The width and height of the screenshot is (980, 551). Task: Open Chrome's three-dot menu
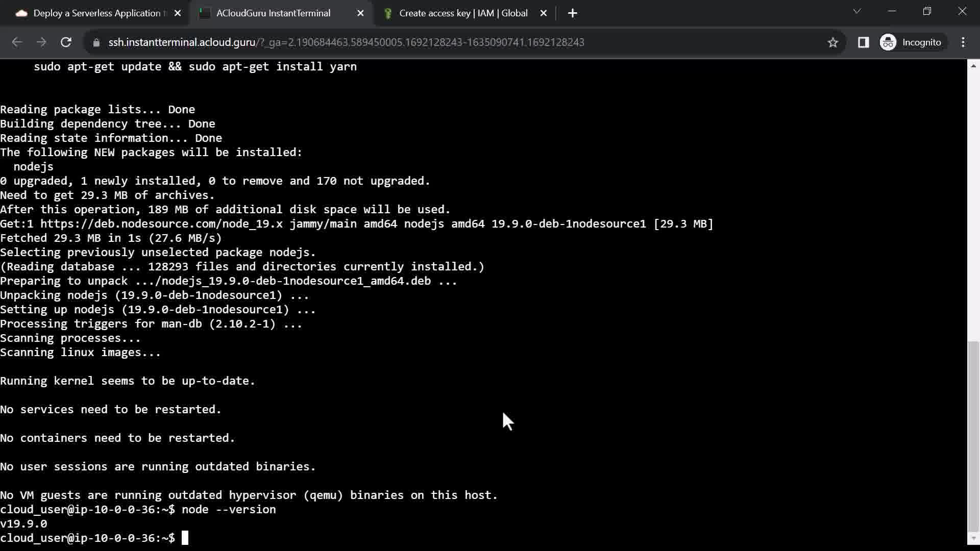(963, 42)
